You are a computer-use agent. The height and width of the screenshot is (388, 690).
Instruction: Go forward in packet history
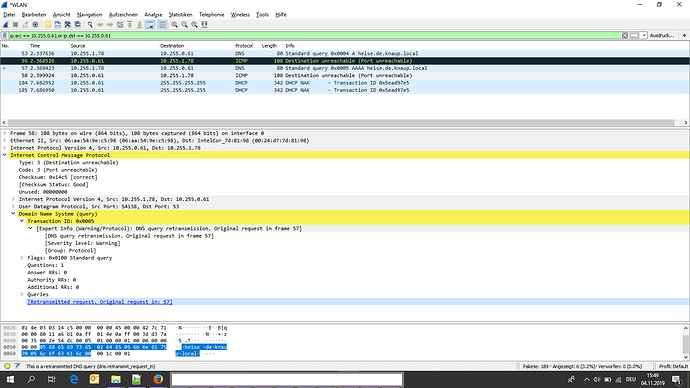(110, 25)
